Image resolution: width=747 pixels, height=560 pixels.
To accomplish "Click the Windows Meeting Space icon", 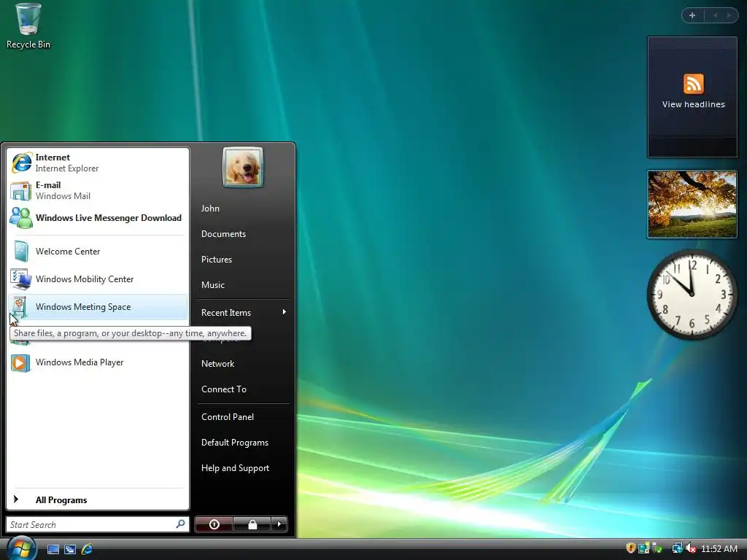I will pyautogui.click(x=20, y=307).
